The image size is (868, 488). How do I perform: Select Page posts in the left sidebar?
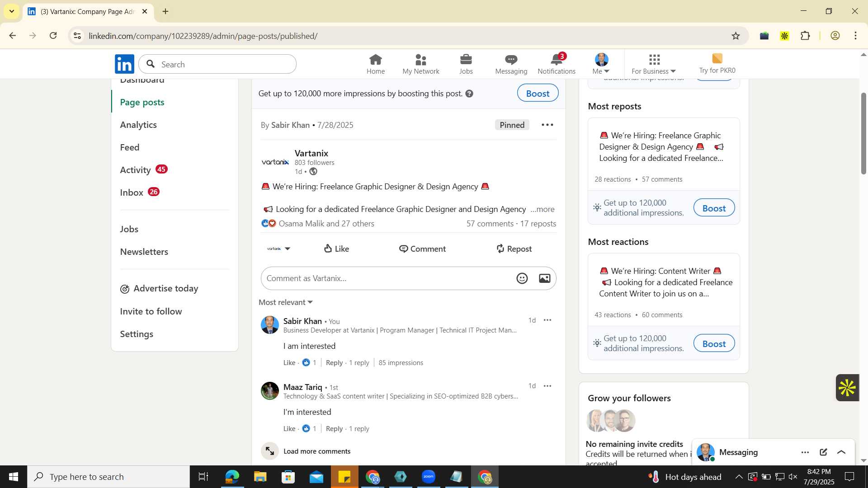click(142, 102)
